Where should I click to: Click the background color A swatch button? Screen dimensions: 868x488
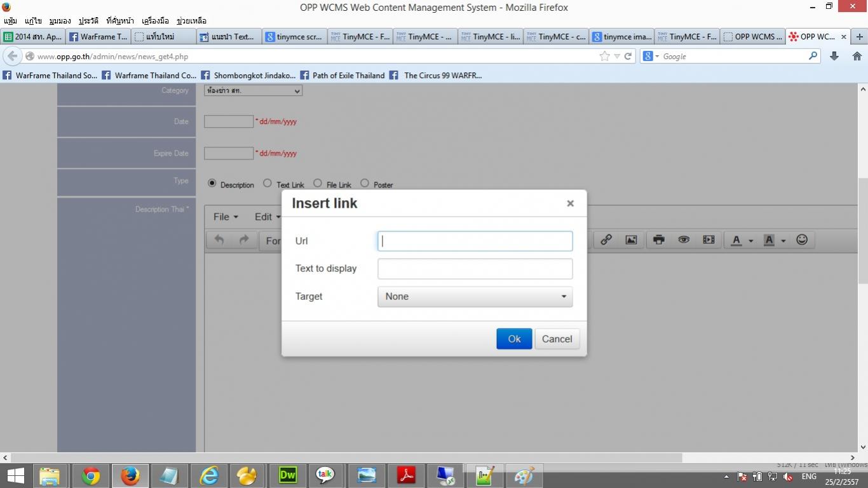tap(769, 240)
